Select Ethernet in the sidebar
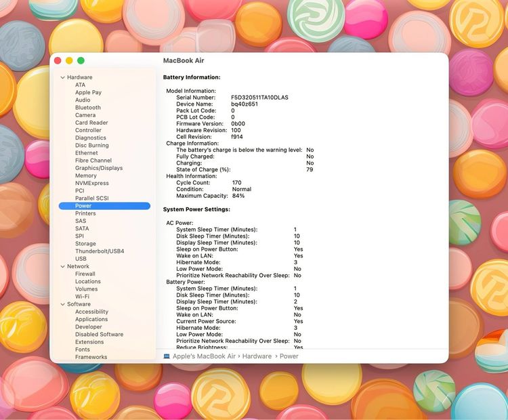The image size is (508, 420). (87, 153)
